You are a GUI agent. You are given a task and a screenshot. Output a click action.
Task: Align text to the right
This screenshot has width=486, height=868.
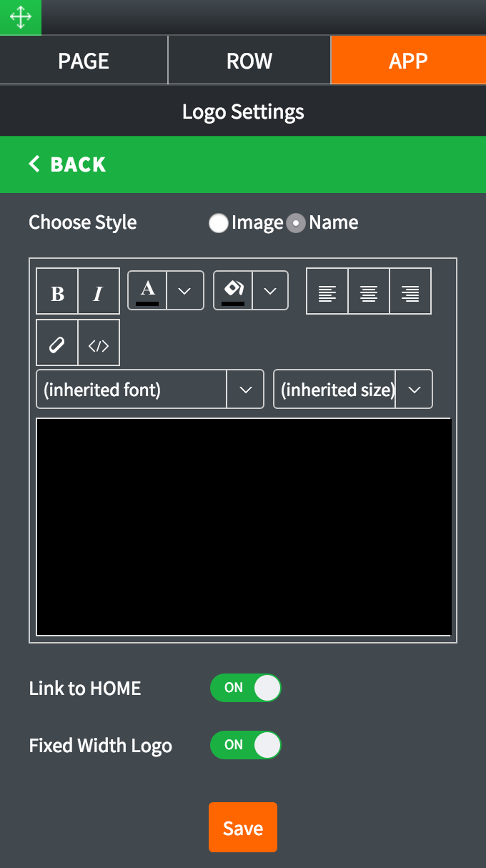[410, 292]
